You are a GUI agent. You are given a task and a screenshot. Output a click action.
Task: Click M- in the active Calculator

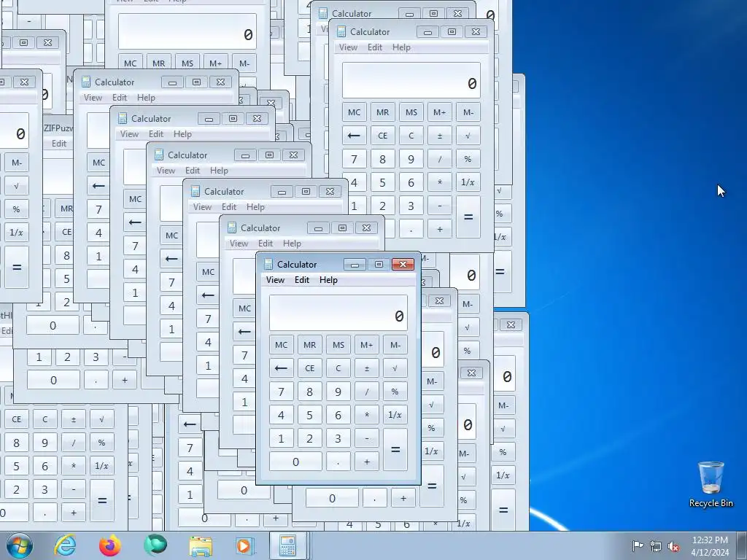395,345
